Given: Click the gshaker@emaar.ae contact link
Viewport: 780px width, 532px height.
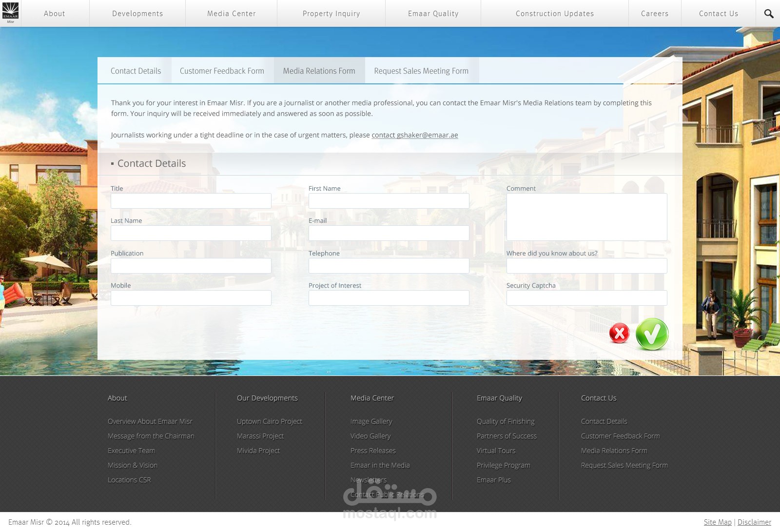Looking at the screenshot, I should pos(415,135).
